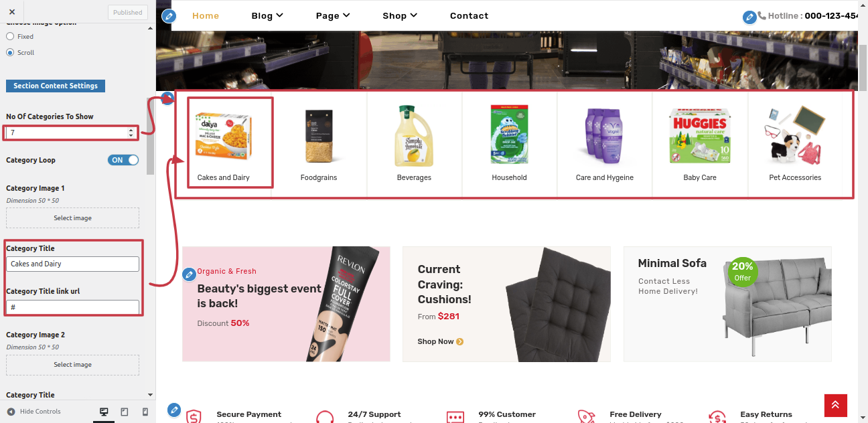The width and height of the screenshot is (868, 423).
Task: Switch to mobile preview device icon
Action: click(x=145, y=412)
